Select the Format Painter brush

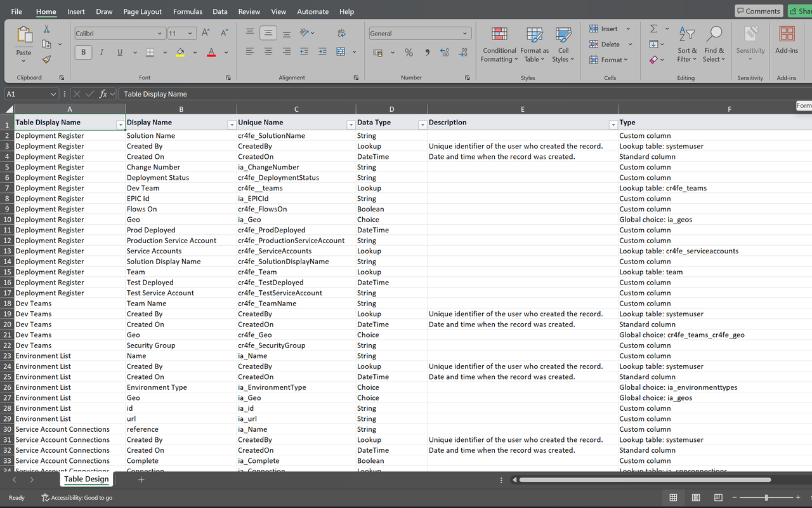point(46,59)
